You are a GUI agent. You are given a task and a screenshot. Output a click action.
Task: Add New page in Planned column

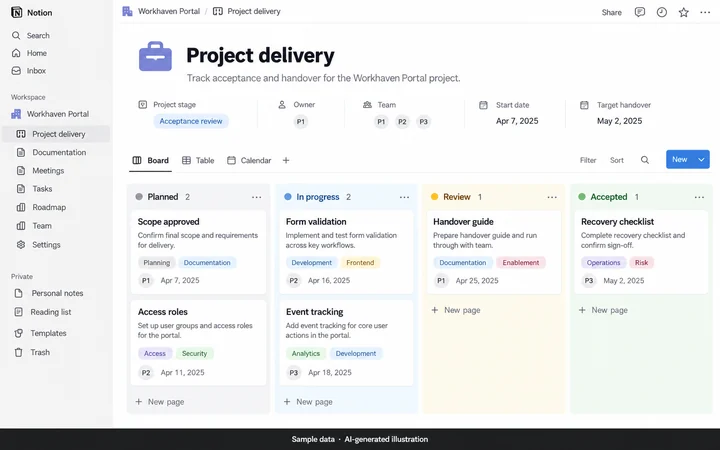pos(160,402)
